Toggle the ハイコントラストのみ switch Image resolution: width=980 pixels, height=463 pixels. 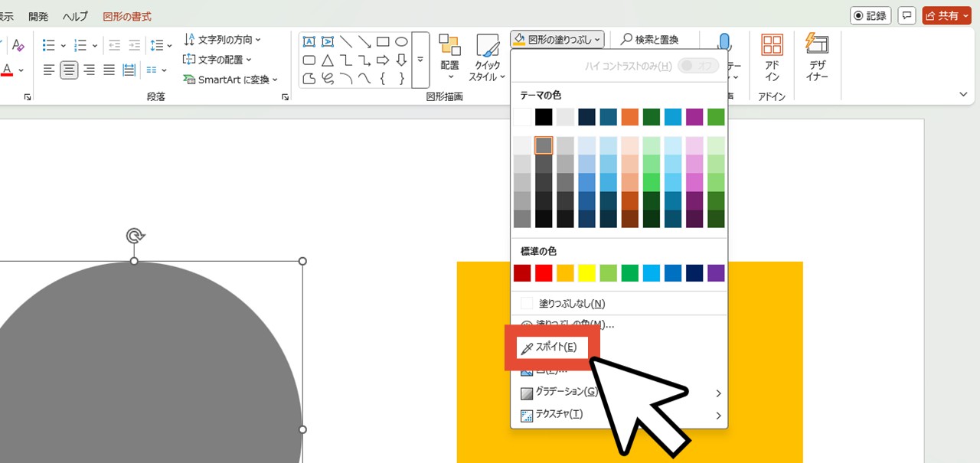tap(697, 66)
